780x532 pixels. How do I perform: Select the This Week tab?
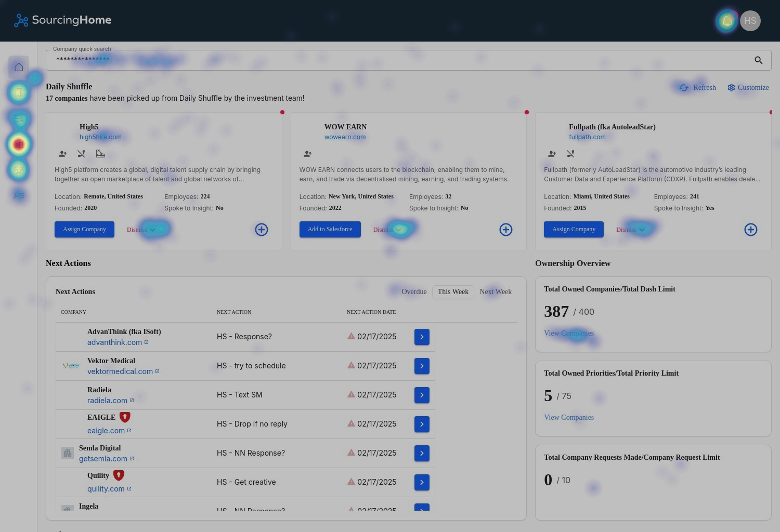453,292
